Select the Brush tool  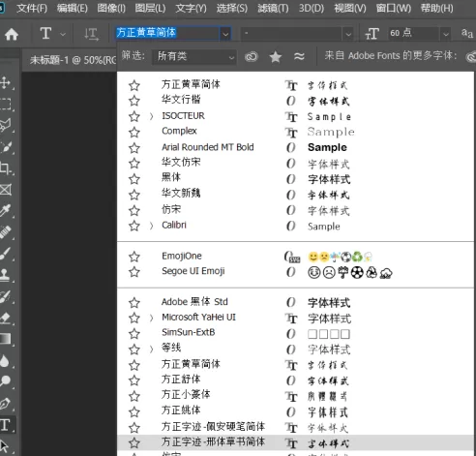[6, 254]
